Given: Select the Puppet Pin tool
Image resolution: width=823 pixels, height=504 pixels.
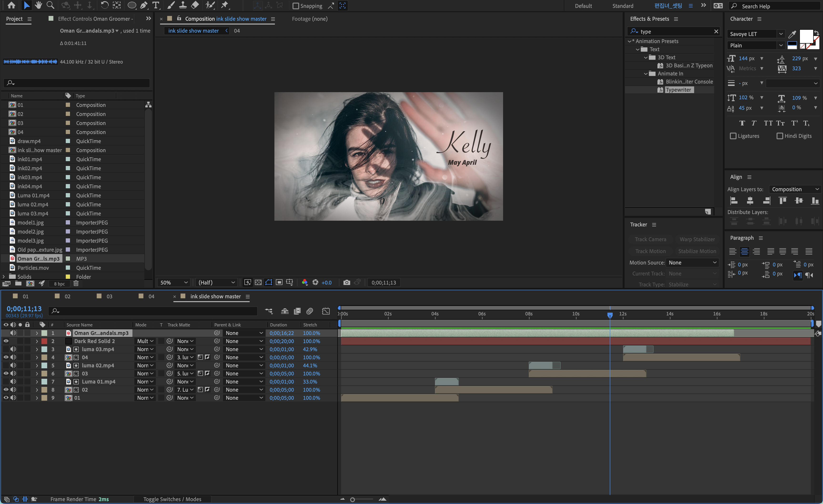Looking at the screenshot, I should (224, 5).
